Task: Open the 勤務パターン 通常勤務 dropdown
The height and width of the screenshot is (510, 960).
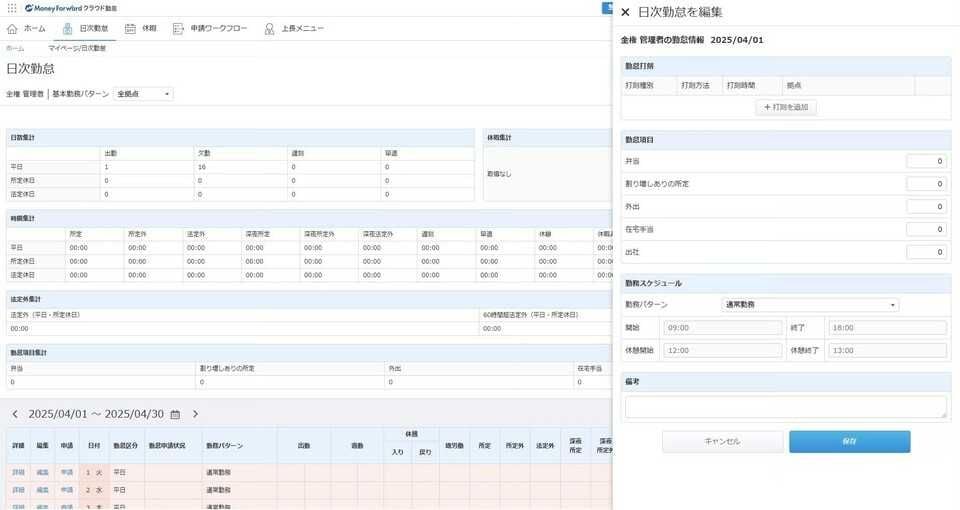Action: tap(810, 305)
